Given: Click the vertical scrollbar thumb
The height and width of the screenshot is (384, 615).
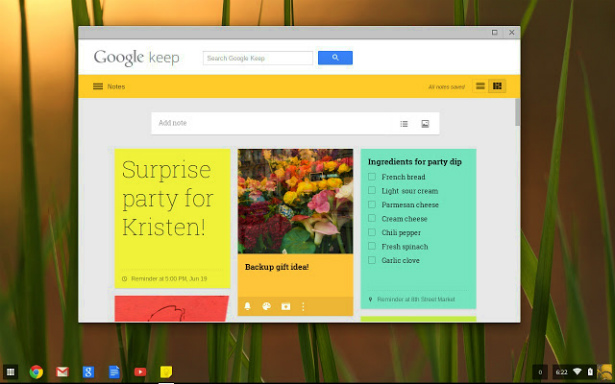Looking at the screenshot, I should point(518,113).
